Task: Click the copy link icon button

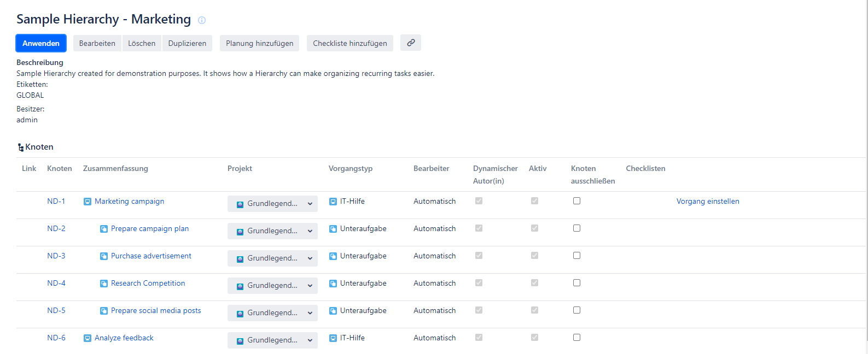Action: [411, 43]
